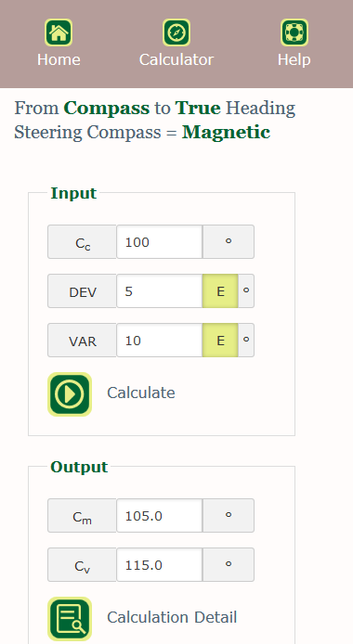Click the green Calculate play icon

[70, 394]
